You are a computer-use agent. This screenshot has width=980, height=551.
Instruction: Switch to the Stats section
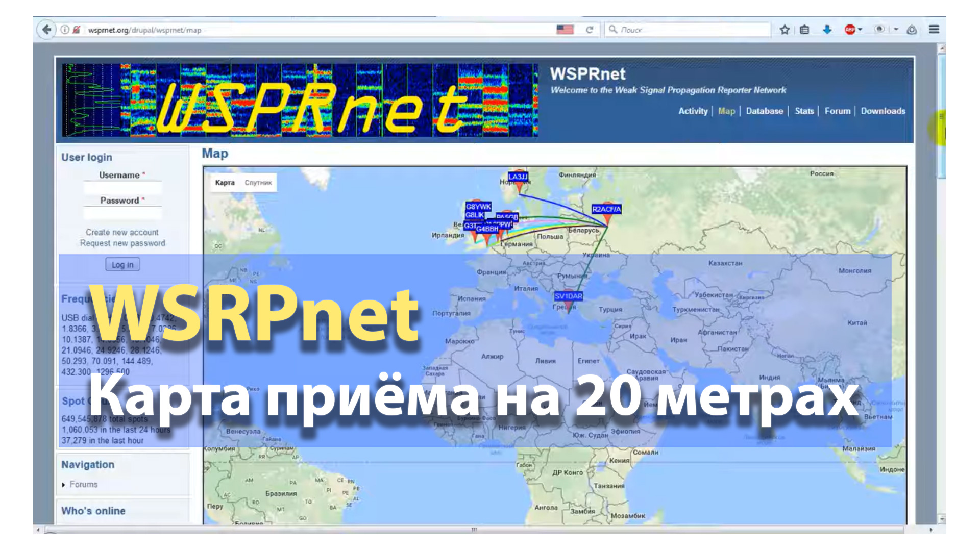coord(804,111)
